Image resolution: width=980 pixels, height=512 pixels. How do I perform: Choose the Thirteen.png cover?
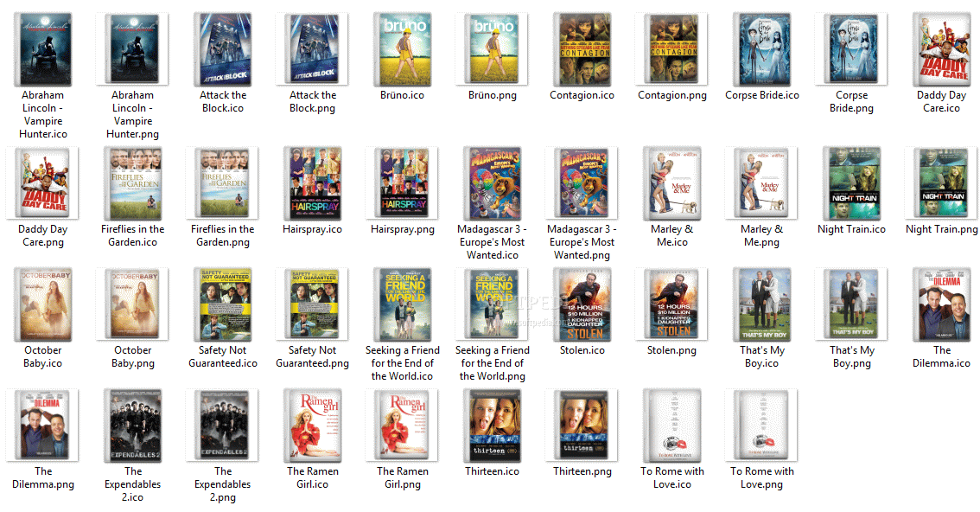[x=582, y=426]
